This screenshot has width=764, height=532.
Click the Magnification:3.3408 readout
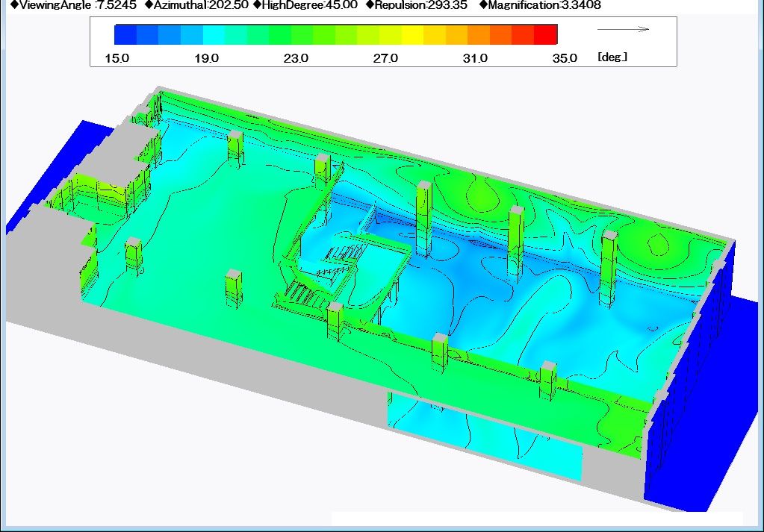[x=541, y=5]
